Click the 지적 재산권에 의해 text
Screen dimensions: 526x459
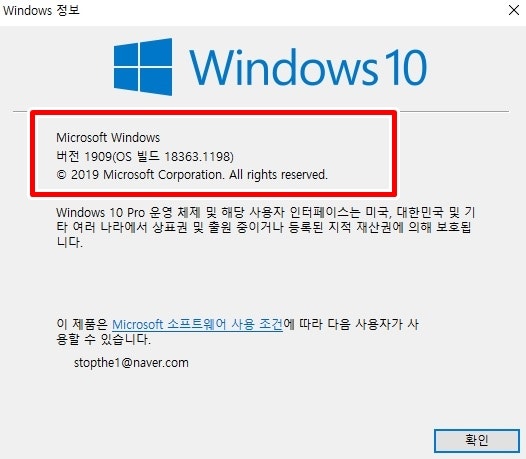(x=380, y=227)
